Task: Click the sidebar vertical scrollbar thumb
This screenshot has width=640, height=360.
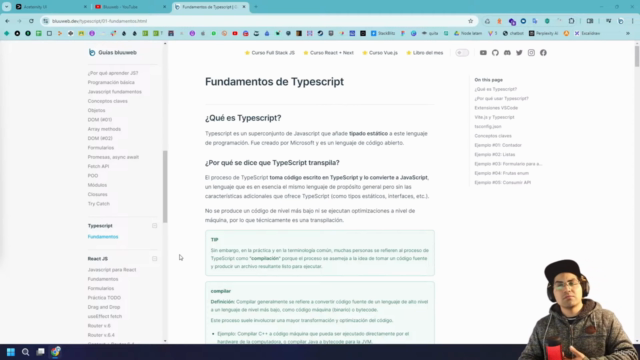Action: [x=165, y=187]
